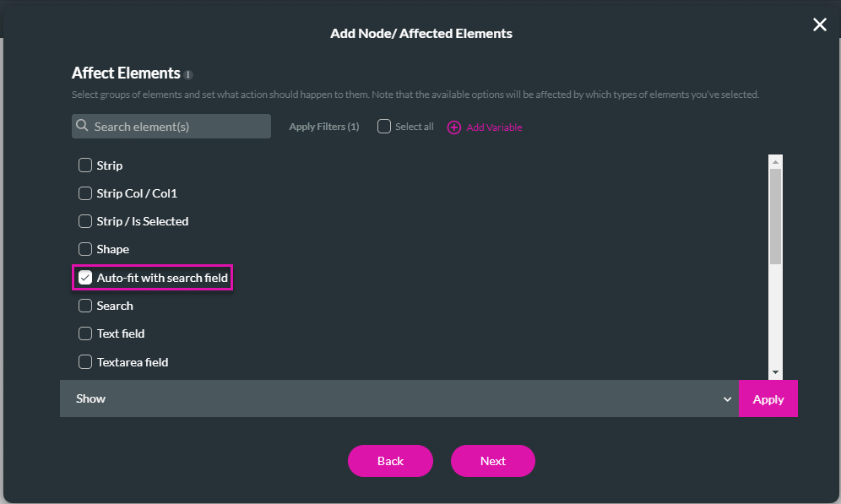The height and width of the screenshot is (504, 841).
Task: Click the Add Variable link
Action: click(494, 127)
